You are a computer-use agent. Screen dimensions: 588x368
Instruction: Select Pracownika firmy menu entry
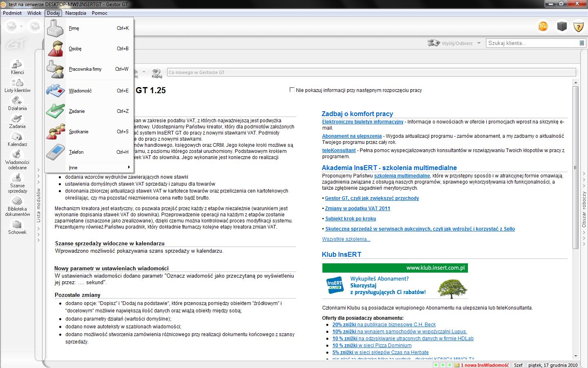89,69
